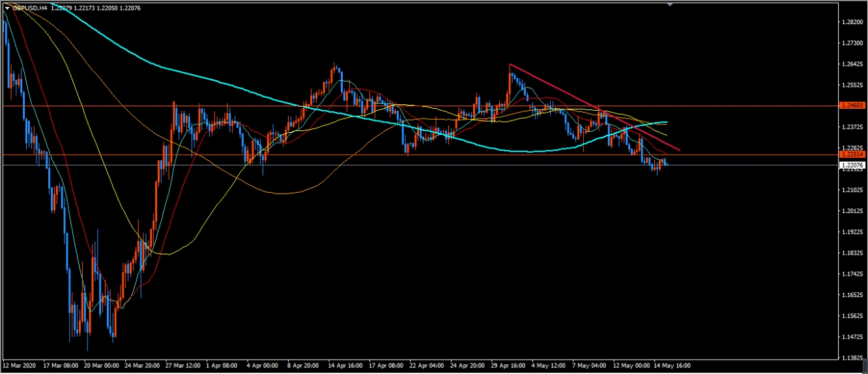Screen dimensions: 868x374
Task: Click the gray chart shift triangle marker
Action: [669, 5]
